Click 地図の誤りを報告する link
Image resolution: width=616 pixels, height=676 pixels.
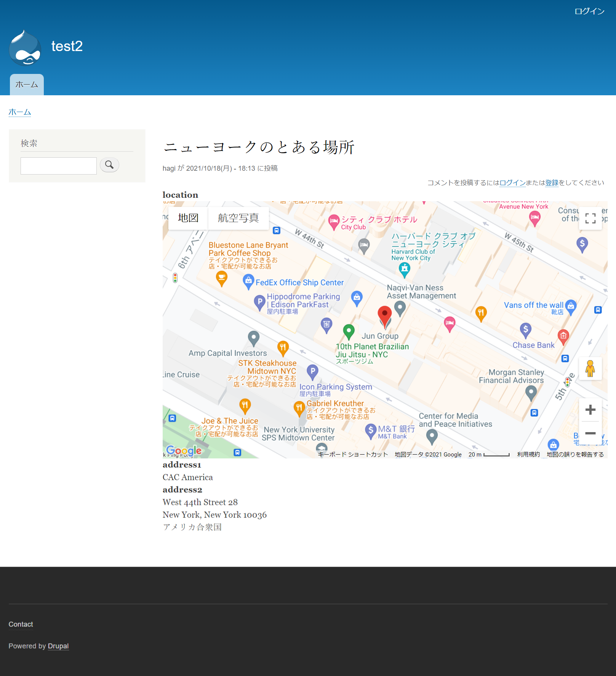coord(575,454)
